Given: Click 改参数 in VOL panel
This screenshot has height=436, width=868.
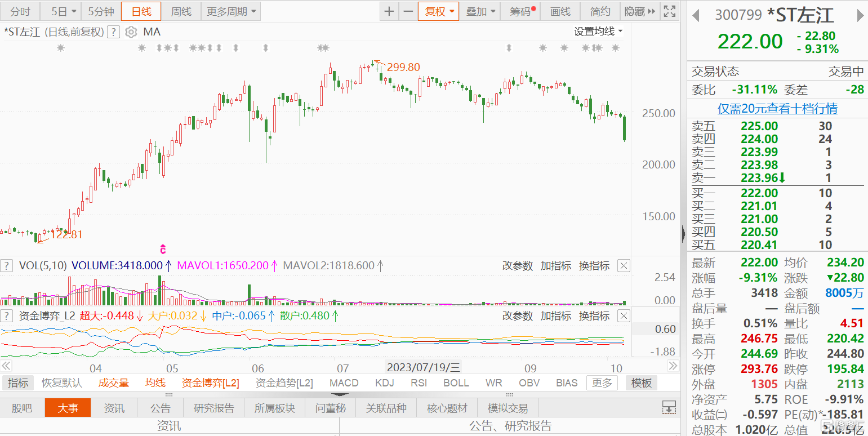Looking at the screenshot, I should 517,266.
